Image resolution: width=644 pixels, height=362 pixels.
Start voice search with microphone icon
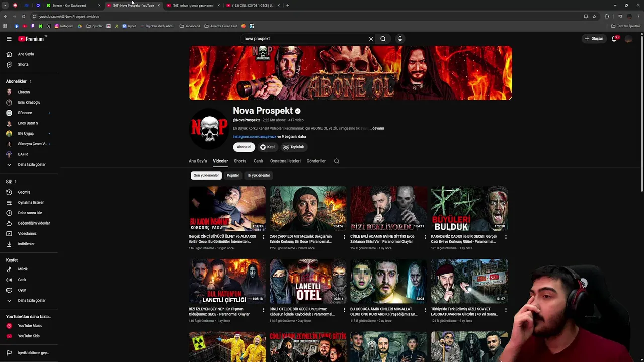coord(400,39)
